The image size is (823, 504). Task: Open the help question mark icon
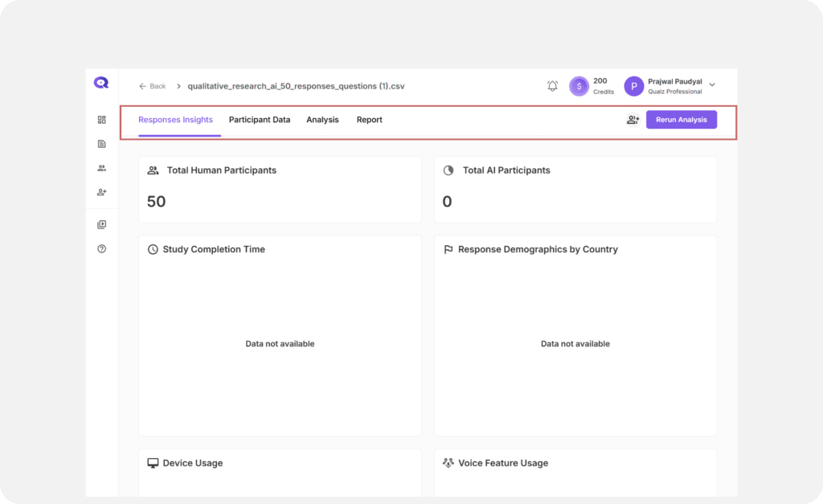(102, 249)
